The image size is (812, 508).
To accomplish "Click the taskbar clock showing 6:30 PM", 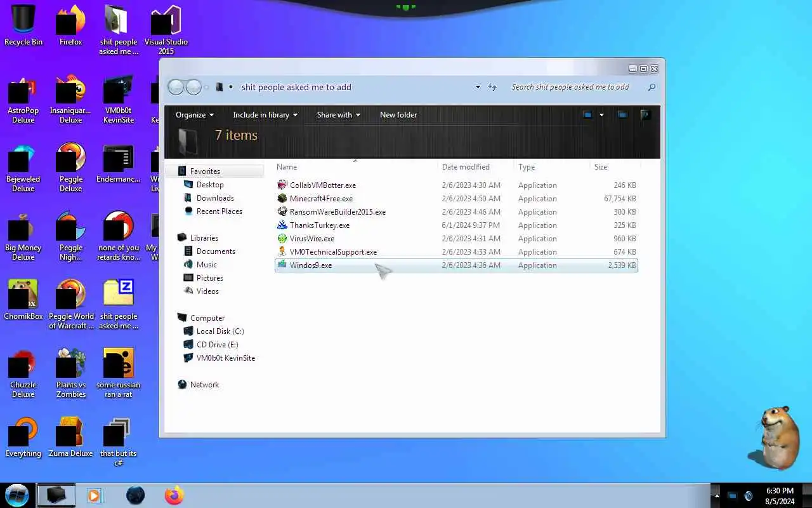I will tap(780, 495).
